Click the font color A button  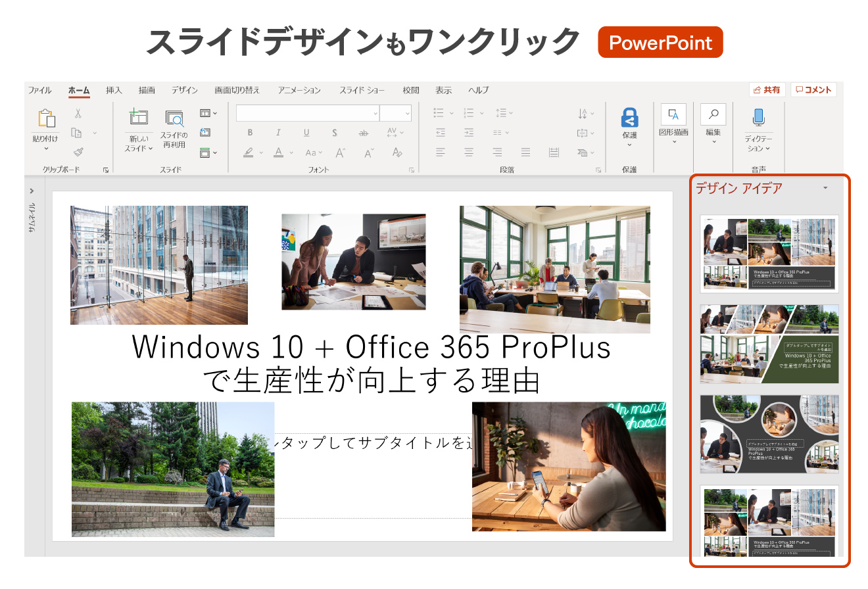point(279,153)
